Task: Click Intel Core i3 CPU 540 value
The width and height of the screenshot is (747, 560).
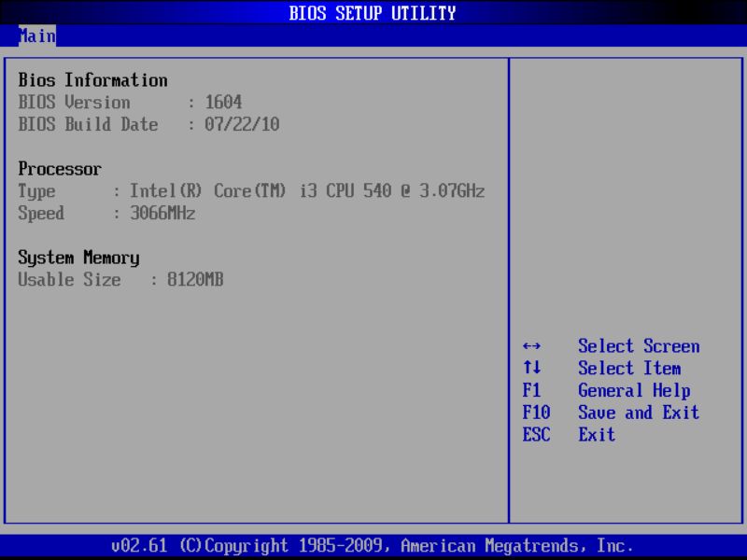Action: (x=307, y=191)
